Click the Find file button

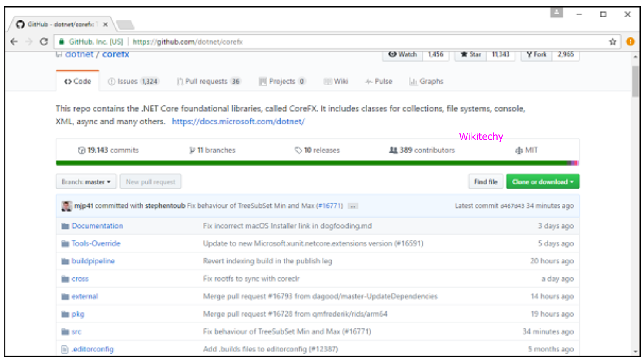pyautogui.click(x=486, y=182)
